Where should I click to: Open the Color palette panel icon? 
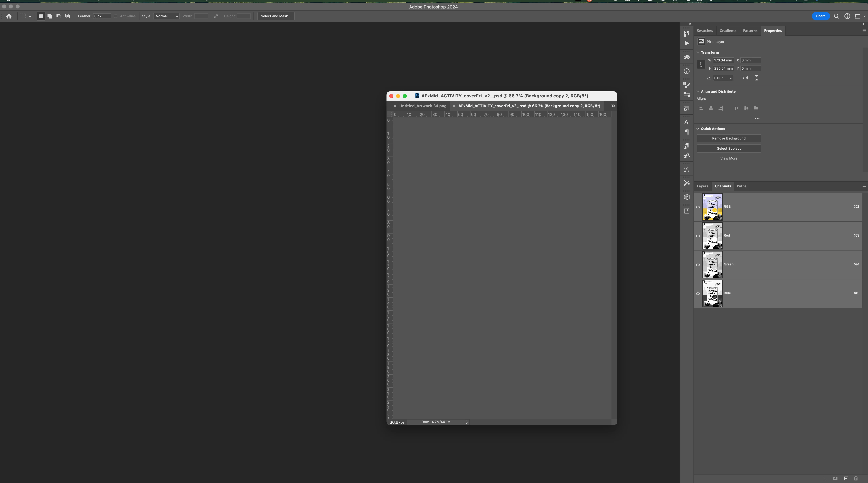686,57
